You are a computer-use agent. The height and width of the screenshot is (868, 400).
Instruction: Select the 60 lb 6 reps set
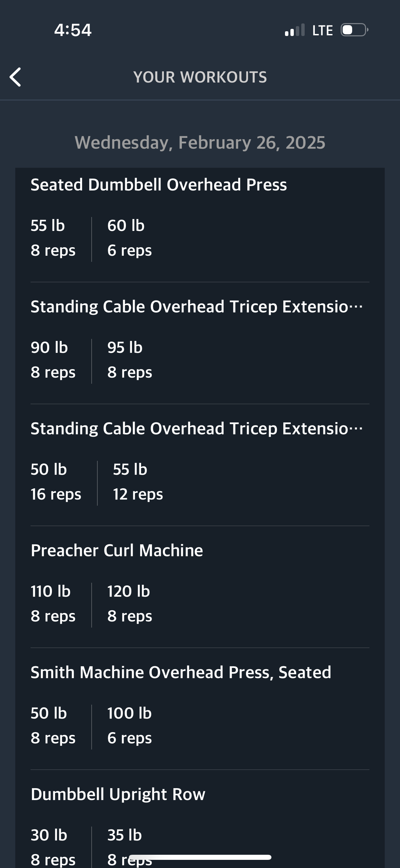[x=130, y=238]
